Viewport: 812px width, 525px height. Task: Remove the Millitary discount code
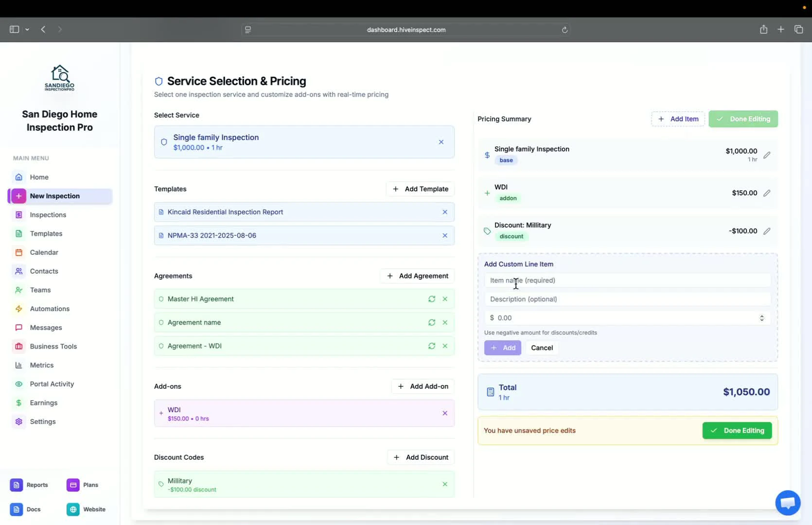pos(445,484)
